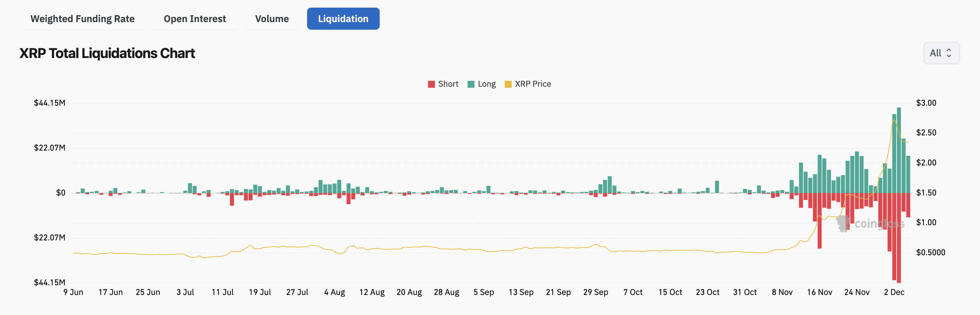Switch to the Weighted Funding Rate tab
Image resolution: width=980 pixels, height=315 pixels.
click(83, 19)
